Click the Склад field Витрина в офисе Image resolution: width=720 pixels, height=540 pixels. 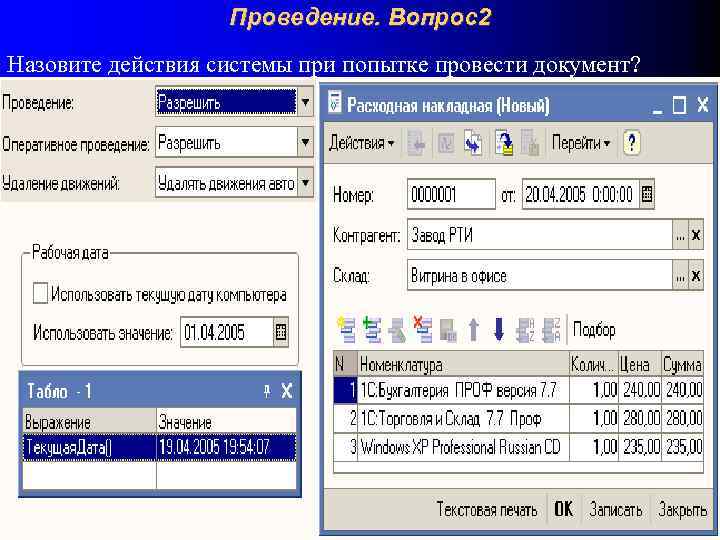[540, 276]
